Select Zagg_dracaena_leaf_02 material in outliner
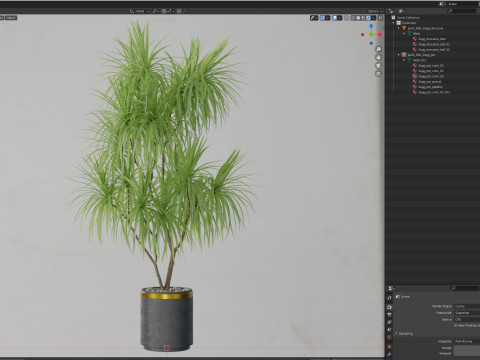The height and width of the screenshot is (360, 480). [434, 49]
